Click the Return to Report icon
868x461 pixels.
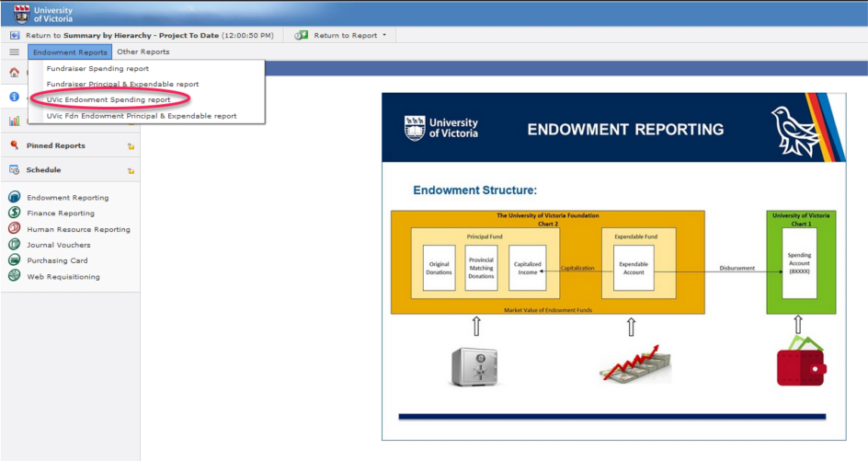click(x=302, y=36)
